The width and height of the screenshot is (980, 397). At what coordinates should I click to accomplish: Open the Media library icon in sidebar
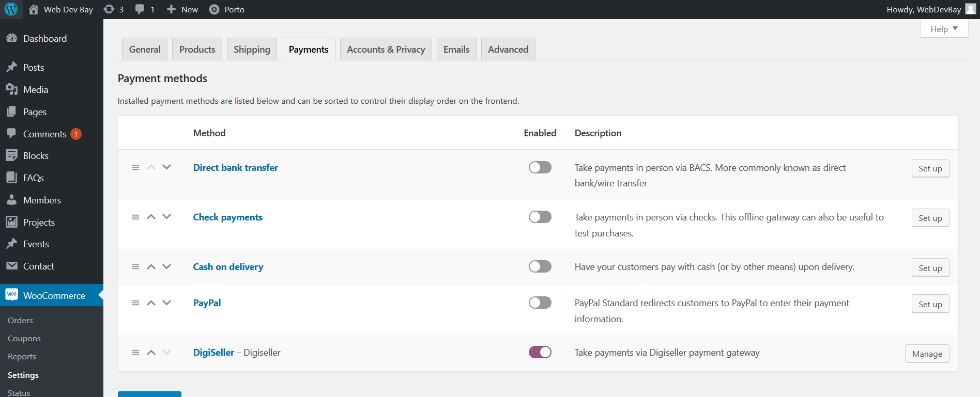coord(11,89)
